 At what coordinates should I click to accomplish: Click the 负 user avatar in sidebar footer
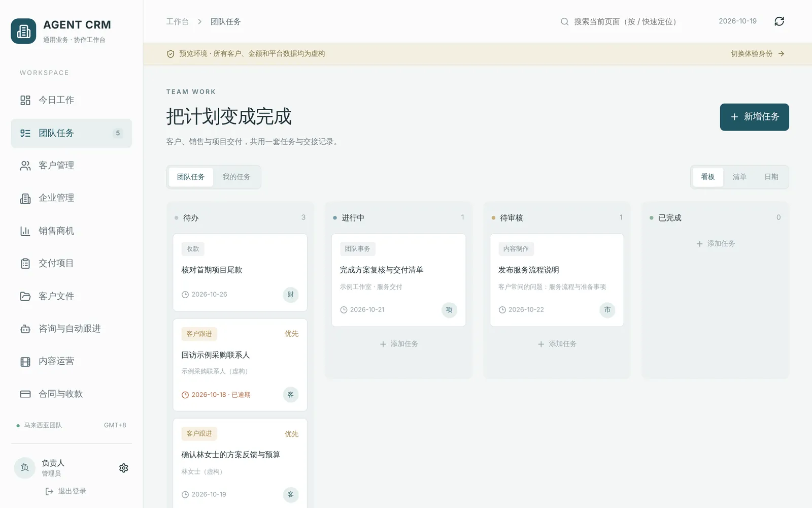pos(25,468)
